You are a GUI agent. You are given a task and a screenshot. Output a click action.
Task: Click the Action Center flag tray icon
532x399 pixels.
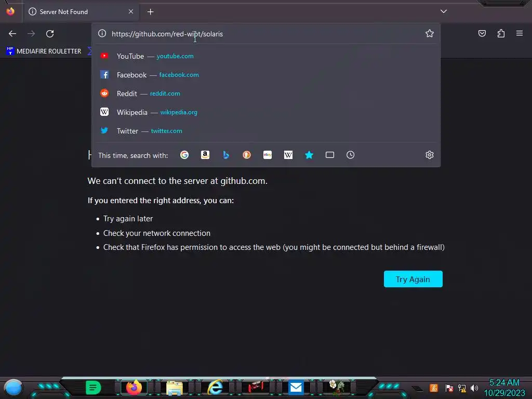(x=449, y=388)
